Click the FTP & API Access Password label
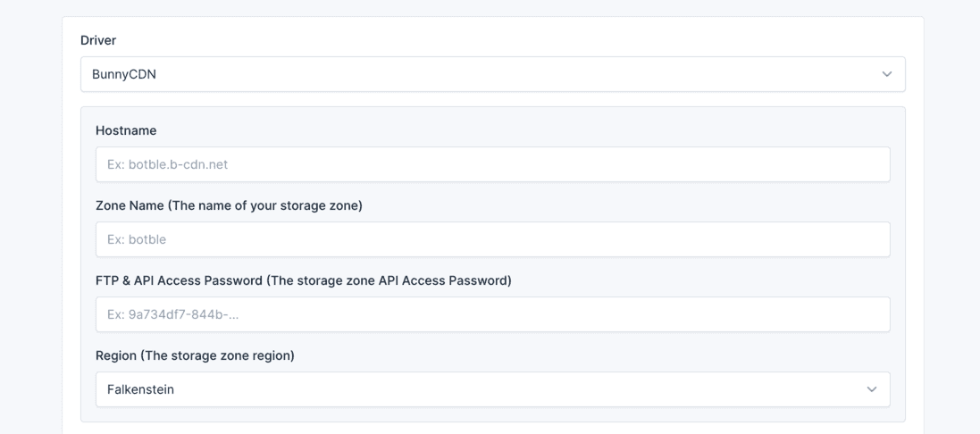The image size is (980, 434). [x=303, y=280]
